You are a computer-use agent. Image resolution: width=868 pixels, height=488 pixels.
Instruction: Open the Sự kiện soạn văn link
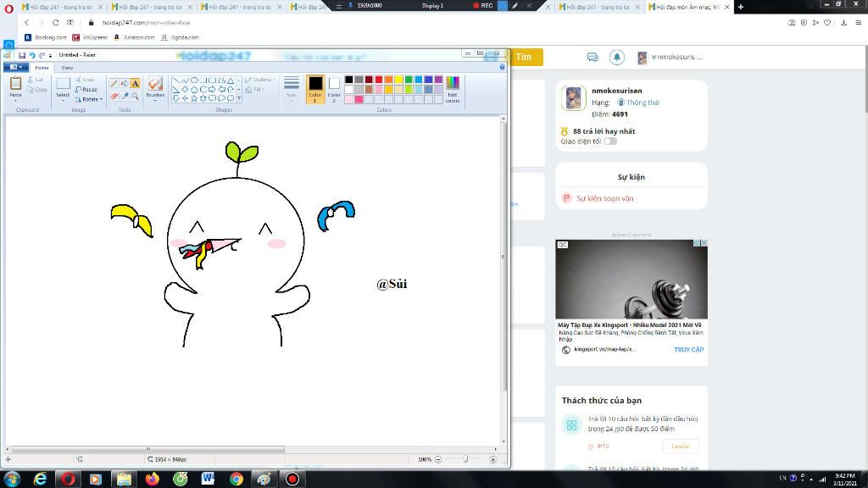click(x=604, y=198)
